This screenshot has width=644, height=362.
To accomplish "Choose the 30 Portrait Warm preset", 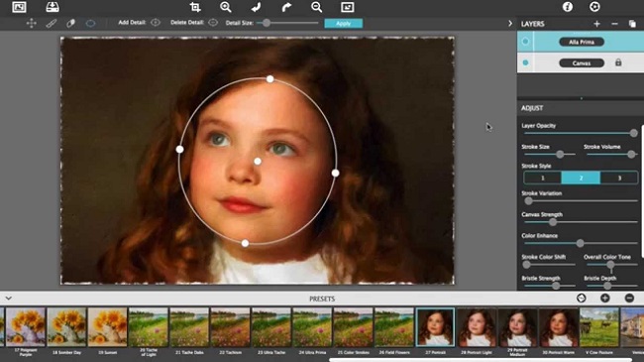I will [559, 327].
